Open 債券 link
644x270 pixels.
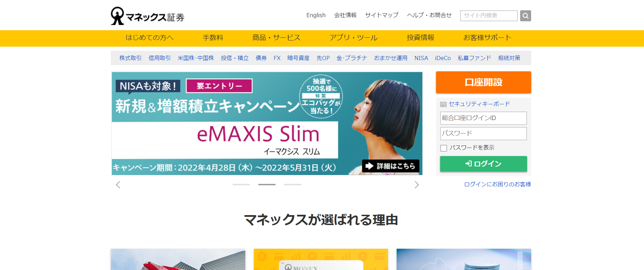pos(261,58)
